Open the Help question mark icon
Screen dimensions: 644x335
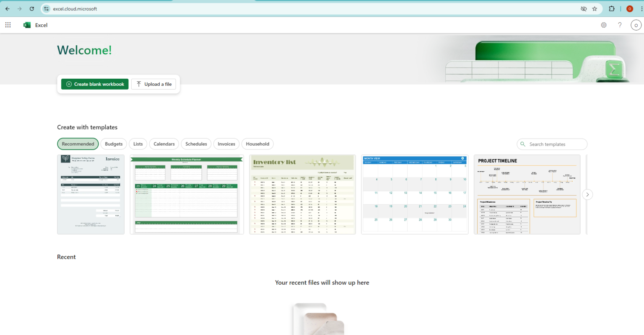pyautogui.click(x=620, y=25)
